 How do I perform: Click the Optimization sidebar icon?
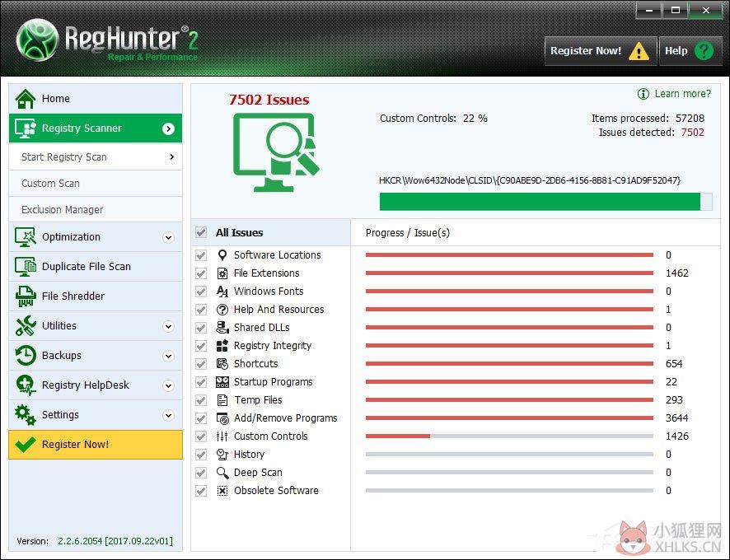tap(26, 237)
